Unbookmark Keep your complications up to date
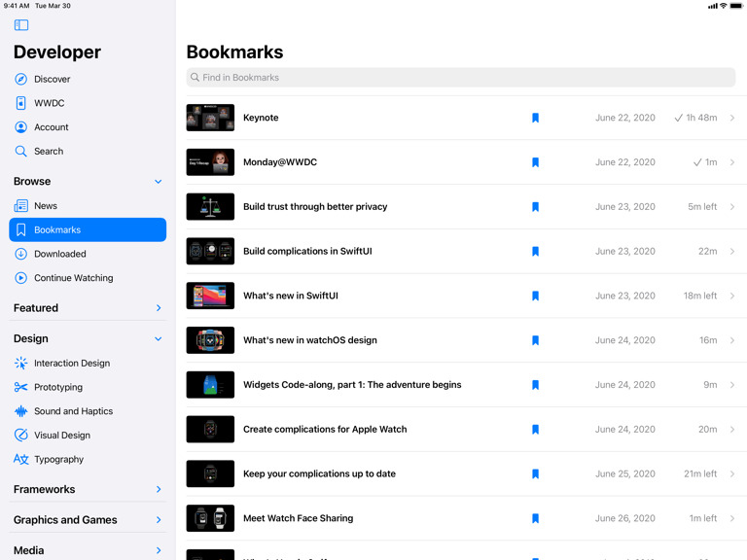The image size is (747, 560). tap(536, 473)
